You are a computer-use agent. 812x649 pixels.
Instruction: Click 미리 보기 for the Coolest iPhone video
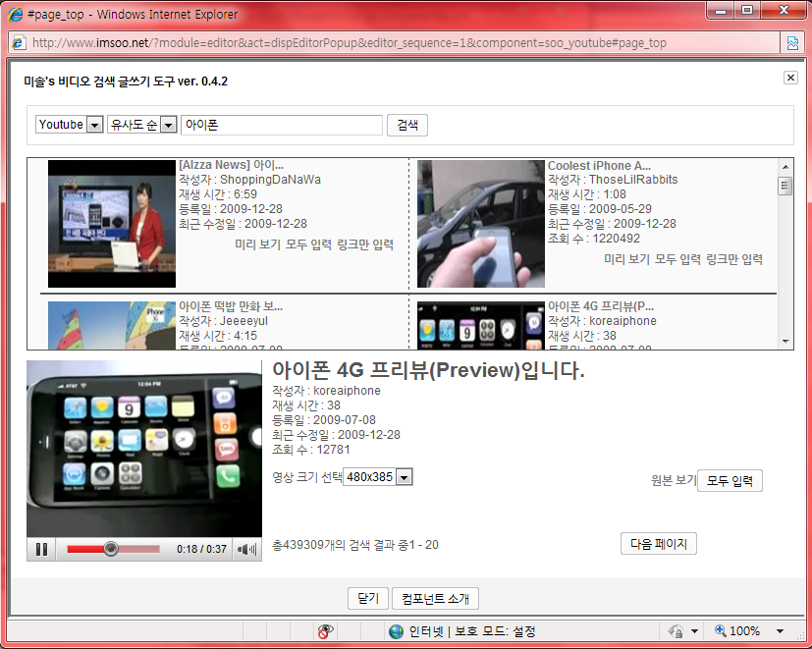626,259
